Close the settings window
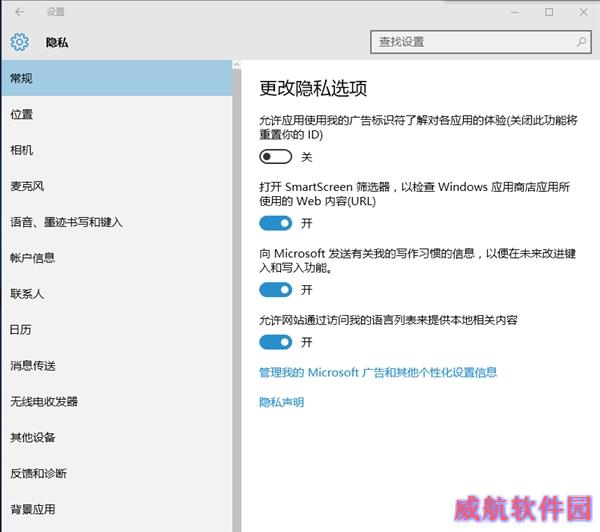 pos(583,12)
